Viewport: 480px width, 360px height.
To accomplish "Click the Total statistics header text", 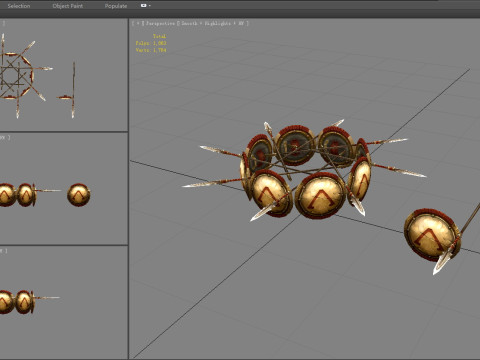I will pyautogui.click(x=159, y=36).
